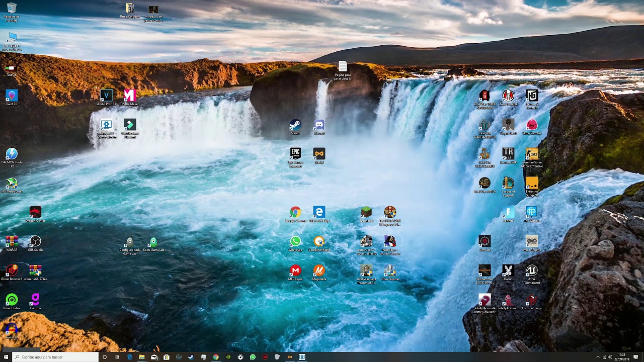Open the Slime Rancher shortcut
Screen dimensions: 644x362
tap(532, 127)
